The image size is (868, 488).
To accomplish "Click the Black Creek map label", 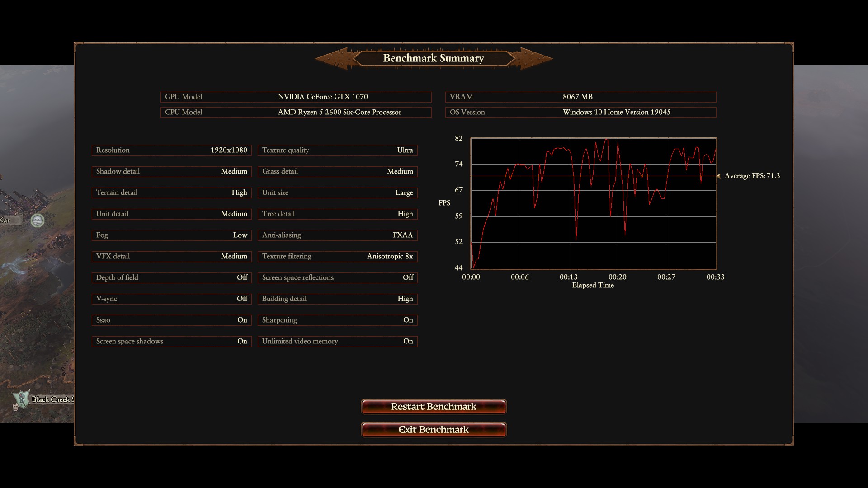I will [52, 399].
